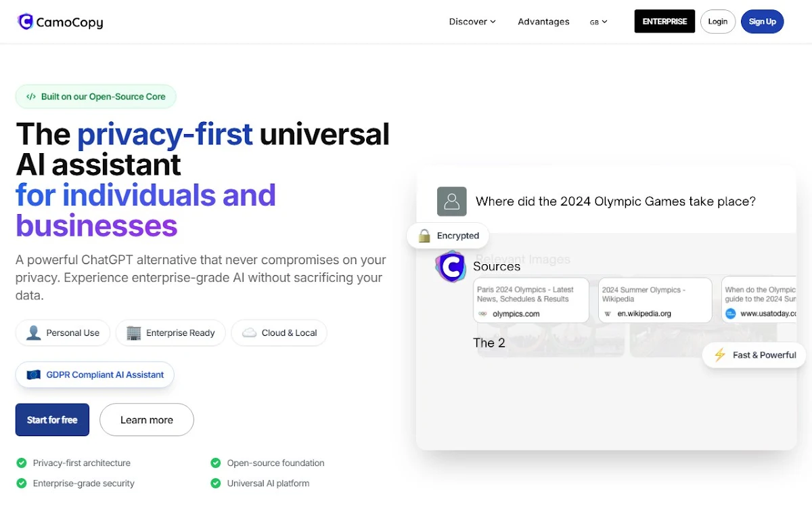Click the Cloud & Local cloud icon
This screenshot has height=508, width=812.
coord(250,333)
